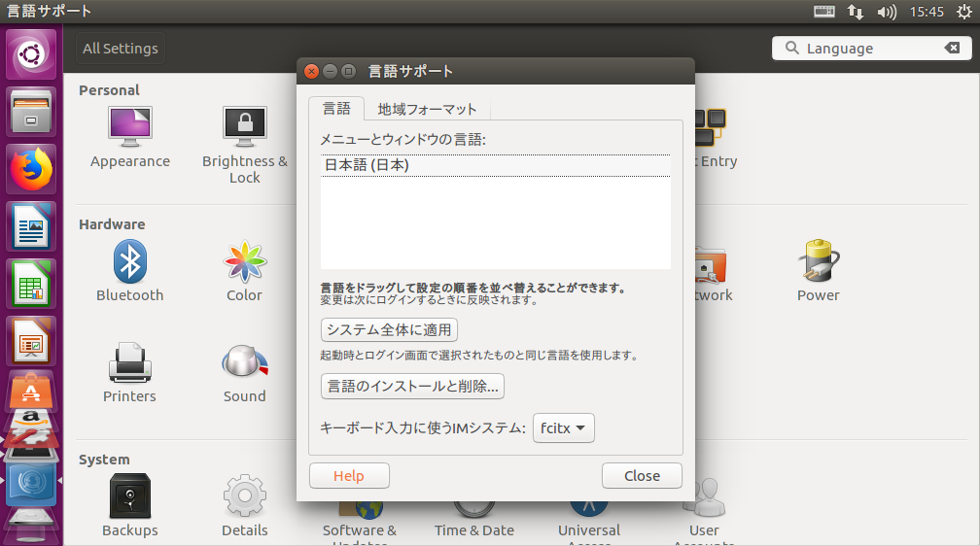Screen dimensions: 980x546
Task: Open the sound volume indicator
Action: pyautogui.click(x=887, y=12)
